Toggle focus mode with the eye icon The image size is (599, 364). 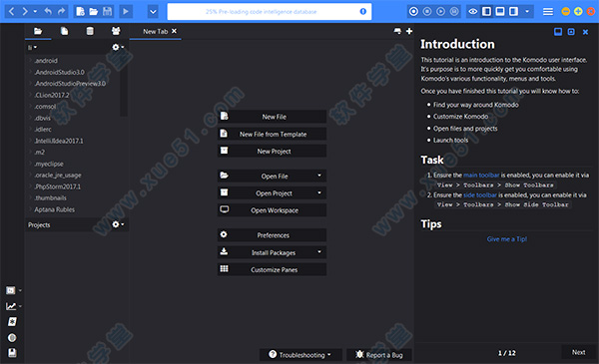click(473, 11)
